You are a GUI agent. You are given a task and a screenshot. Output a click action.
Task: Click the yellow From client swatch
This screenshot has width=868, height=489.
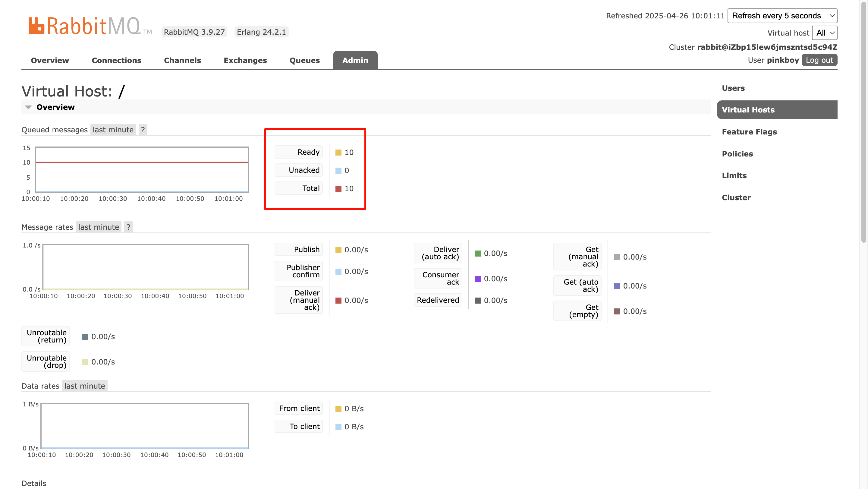pos(338,409)
